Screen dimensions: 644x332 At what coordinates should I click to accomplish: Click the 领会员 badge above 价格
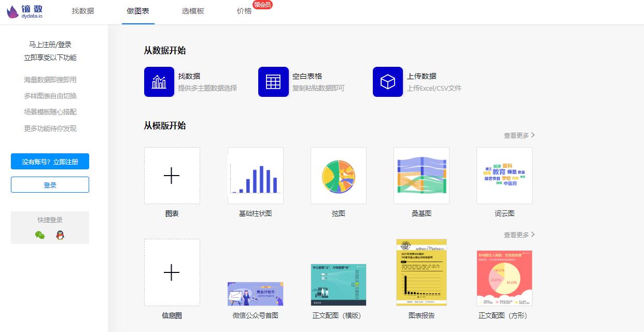point(262,4)
